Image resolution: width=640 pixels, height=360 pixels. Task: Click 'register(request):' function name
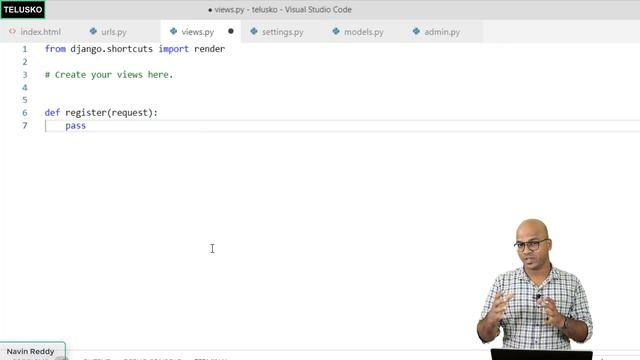coord(111,113)
